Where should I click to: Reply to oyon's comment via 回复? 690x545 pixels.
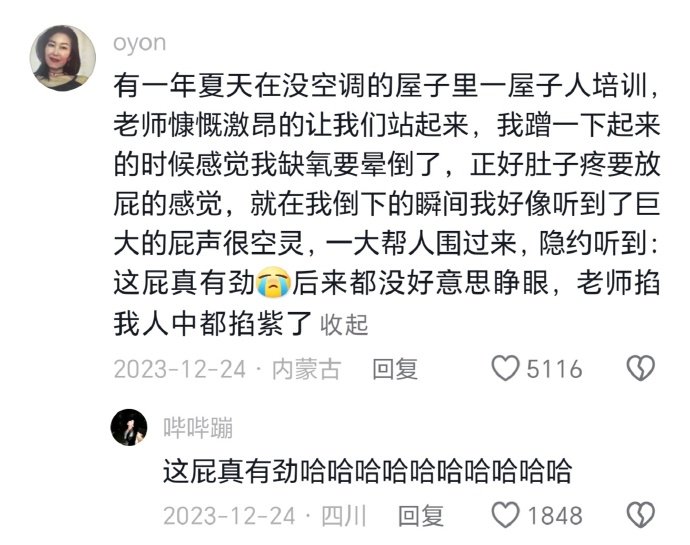(395, 368)
